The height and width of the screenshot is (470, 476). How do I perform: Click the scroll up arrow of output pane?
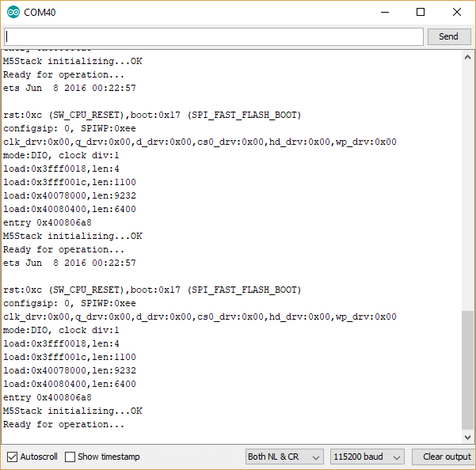click(467, 57)
